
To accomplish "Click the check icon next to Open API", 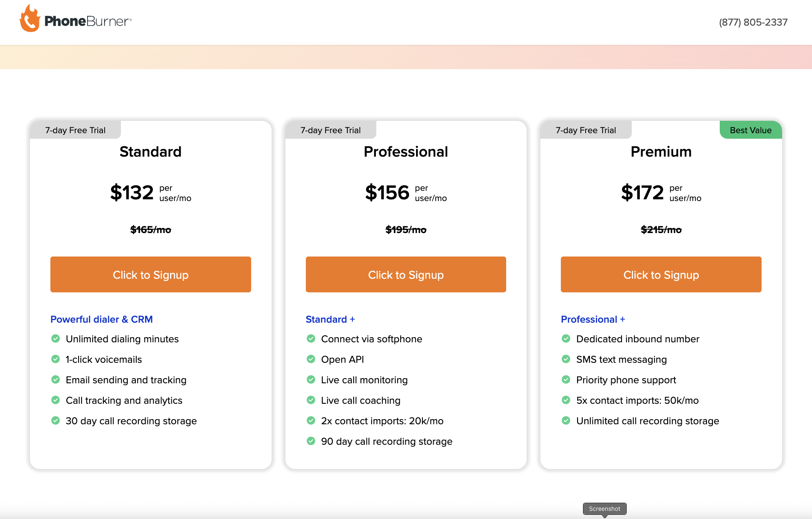I will point(311,359).
